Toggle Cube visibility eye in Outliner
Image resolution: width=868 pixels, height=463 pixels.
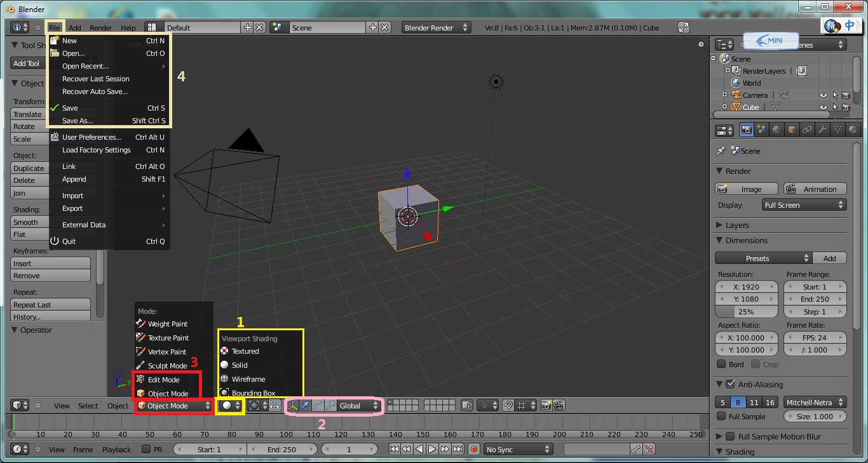coord(824,107)
